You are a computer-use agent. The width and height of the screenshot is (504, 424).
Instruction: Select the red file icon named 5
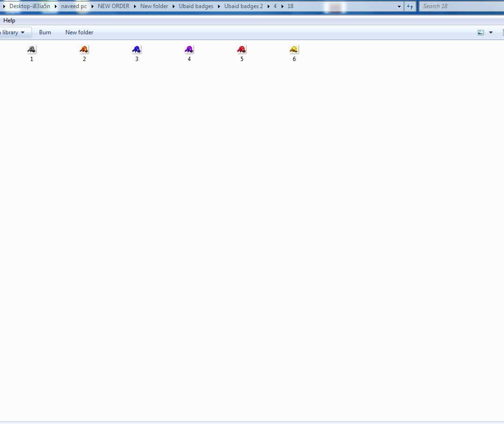pyautogui.click(x=241, y=50)
